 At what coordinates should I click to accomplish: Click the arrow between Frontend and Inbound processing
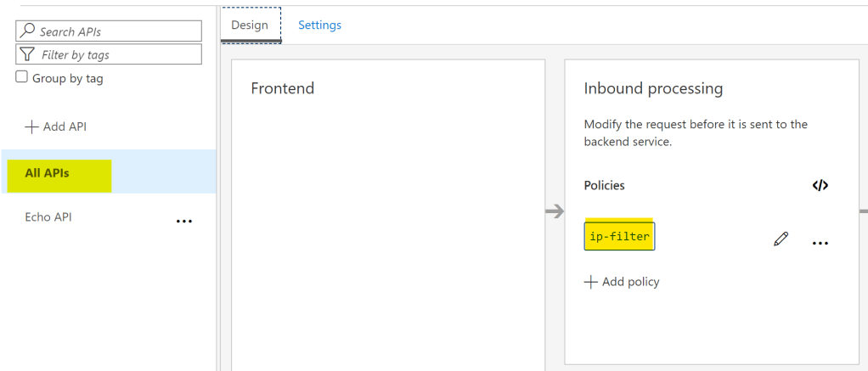(x=555, y=211)
